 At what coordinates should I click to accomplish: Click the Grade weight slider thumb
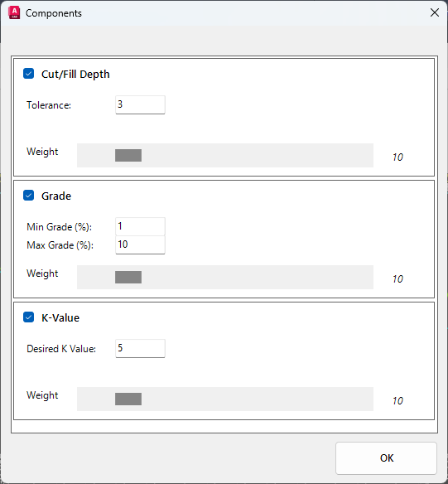pyautogui.click(x=128, y=277)
